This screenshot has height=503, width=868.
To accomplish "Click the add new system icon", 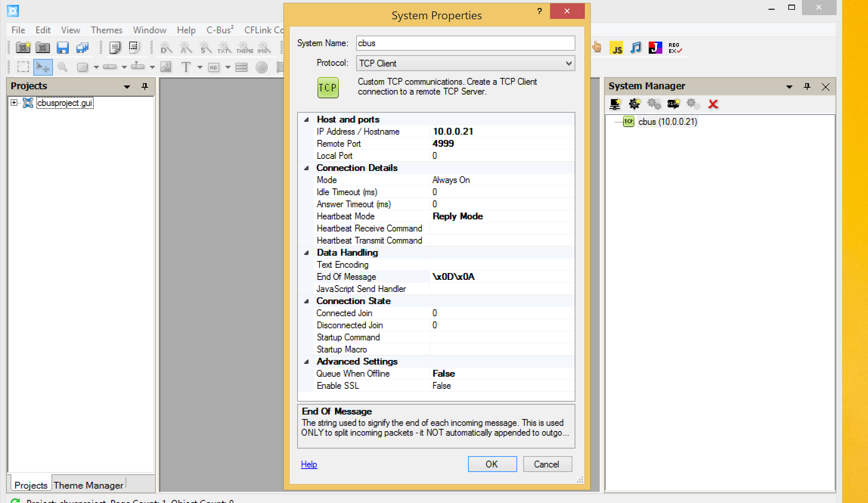I will click(615, 104).
